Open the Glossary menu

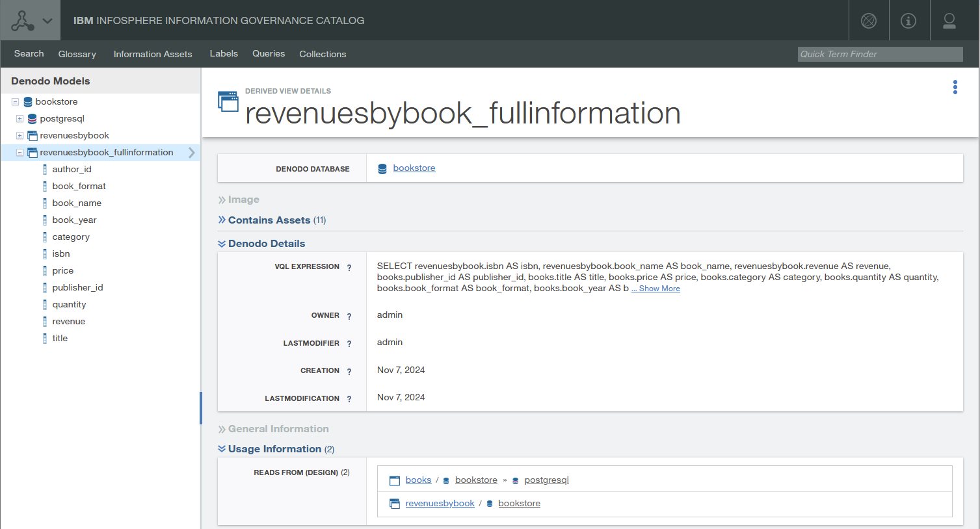77,54
